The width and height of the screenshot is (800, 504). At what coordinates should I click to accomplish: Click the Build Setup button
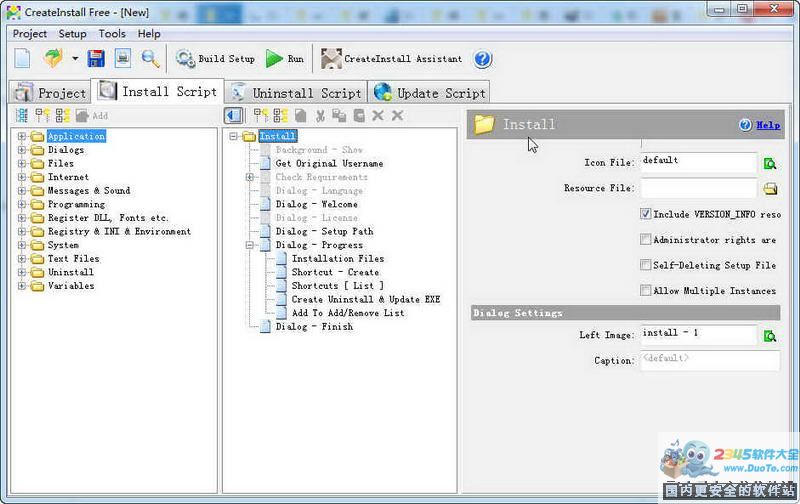click(215, 59)
